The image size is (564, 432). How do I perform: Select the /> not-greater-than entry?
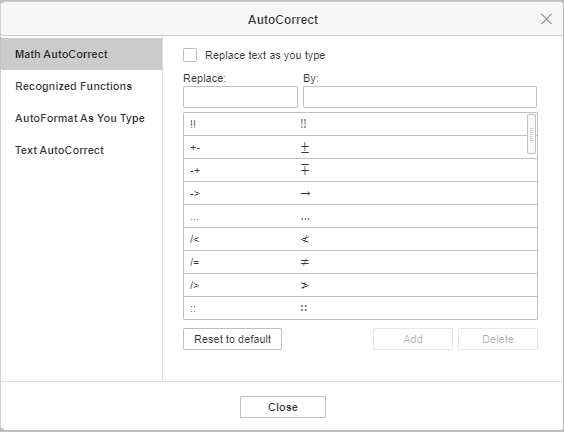360,285
